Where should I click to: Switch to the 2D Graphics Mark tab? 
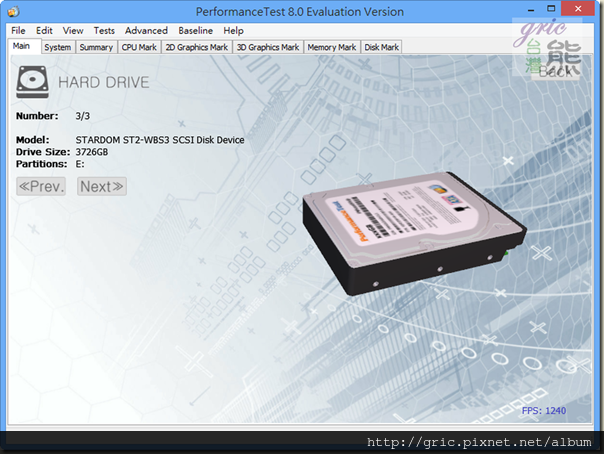coord(196,47)
